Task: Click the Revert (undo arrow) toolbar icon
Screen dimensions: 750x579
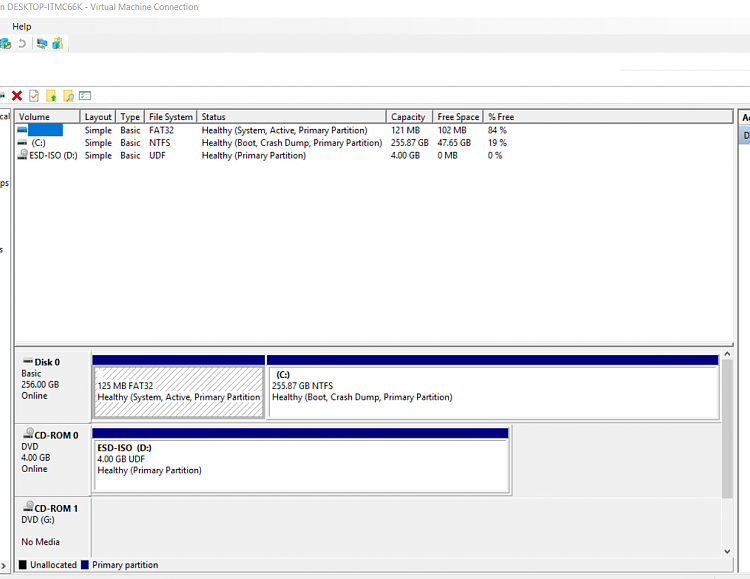Action: tap(22, 44)
